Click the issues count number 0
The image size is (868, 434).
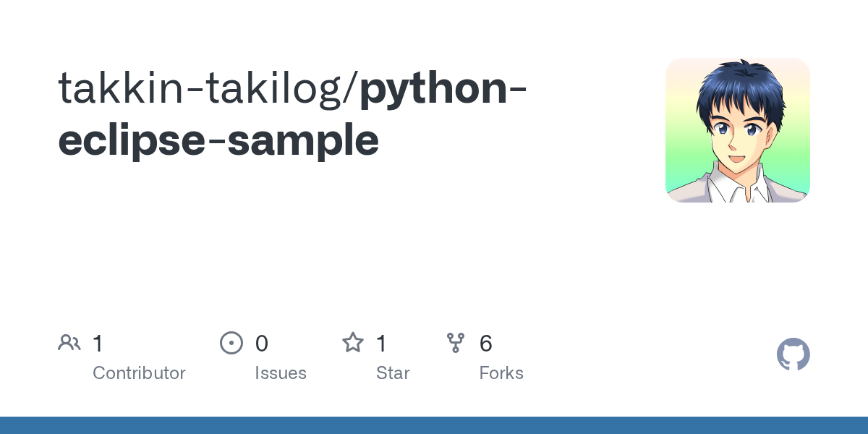[x=262, y=344]
